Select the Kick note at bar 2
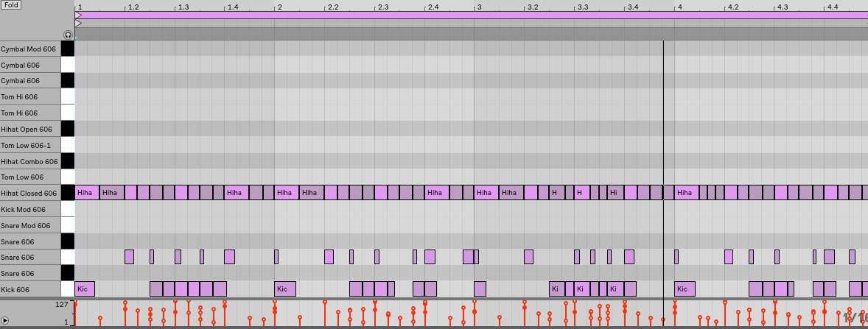868x329 pixels. pyautogui.click(x=285, y=289)
